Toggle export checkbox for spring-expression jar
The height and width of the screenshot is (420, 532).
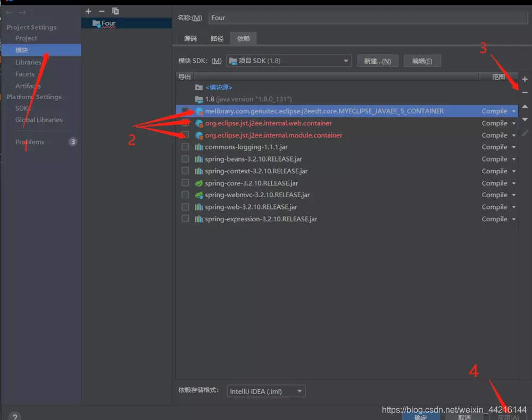click(185, 219)
